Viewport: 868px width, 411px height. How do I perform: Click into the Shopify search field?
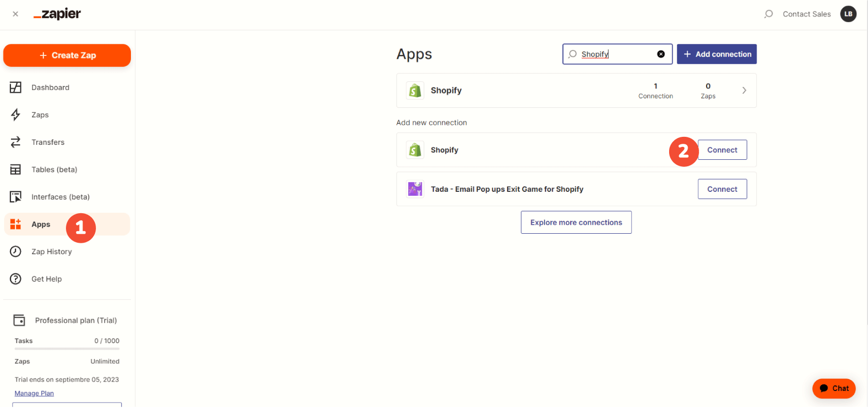tap(617, 54)
